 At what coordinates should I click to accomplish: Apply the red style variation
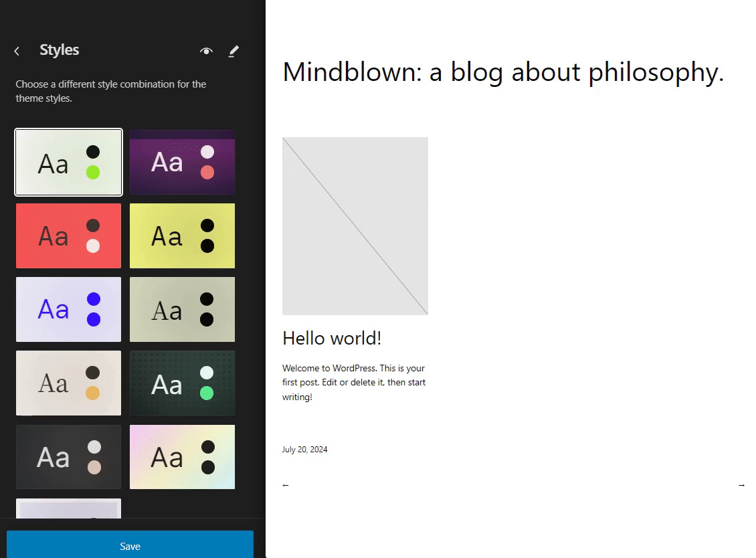(68, 236)
